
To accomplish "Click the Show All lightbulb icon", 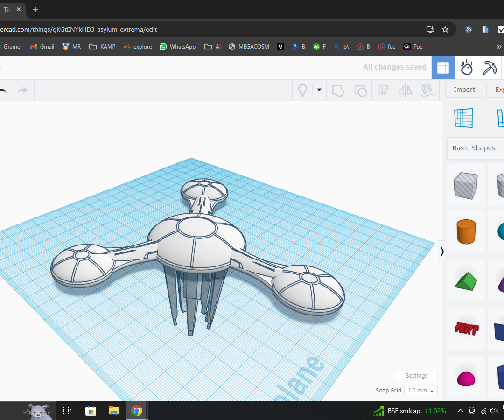I will tap(302, 90).
